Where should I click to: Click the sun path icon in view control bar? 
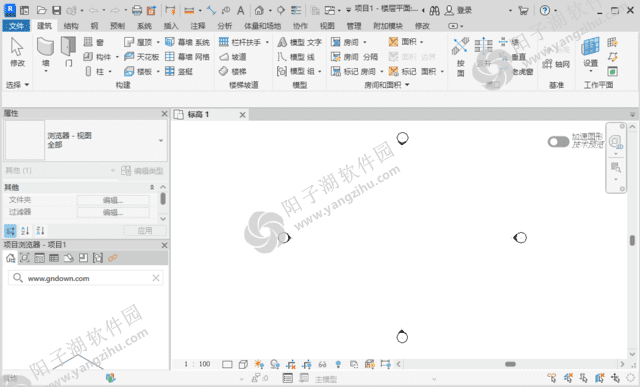tap(259, 364)
